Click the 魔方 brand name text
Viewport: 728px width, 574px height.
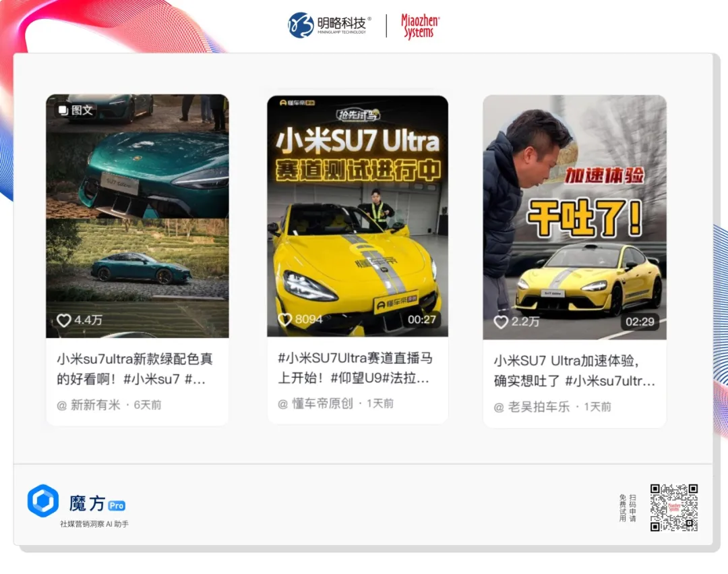[x=87, y=503]
